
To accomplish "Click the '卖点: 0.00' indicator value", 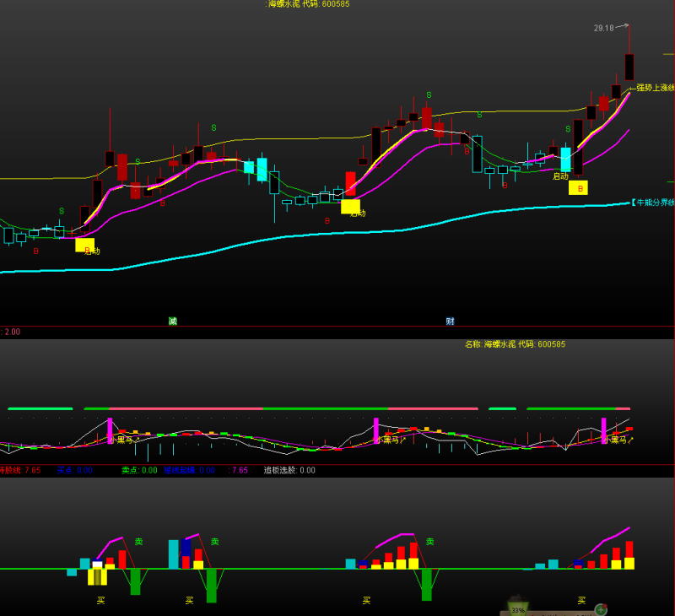I will [139, 470].
